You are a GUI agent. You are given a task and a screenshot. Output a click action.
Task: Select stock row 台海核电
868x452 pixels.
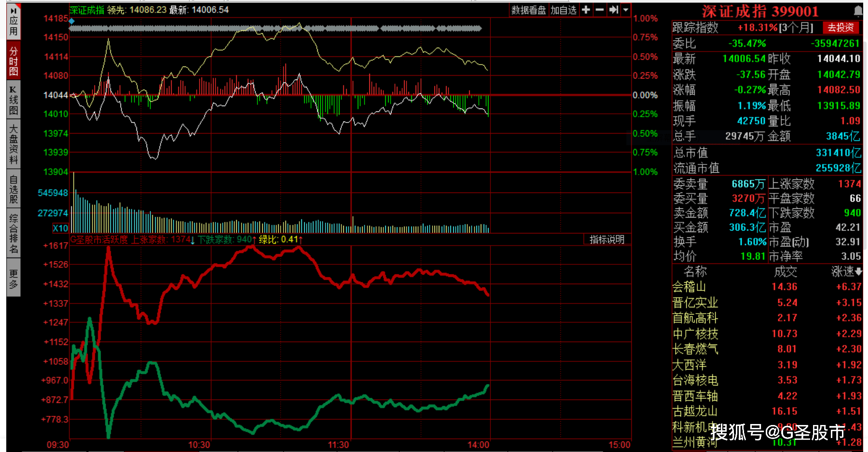(767, 380)
